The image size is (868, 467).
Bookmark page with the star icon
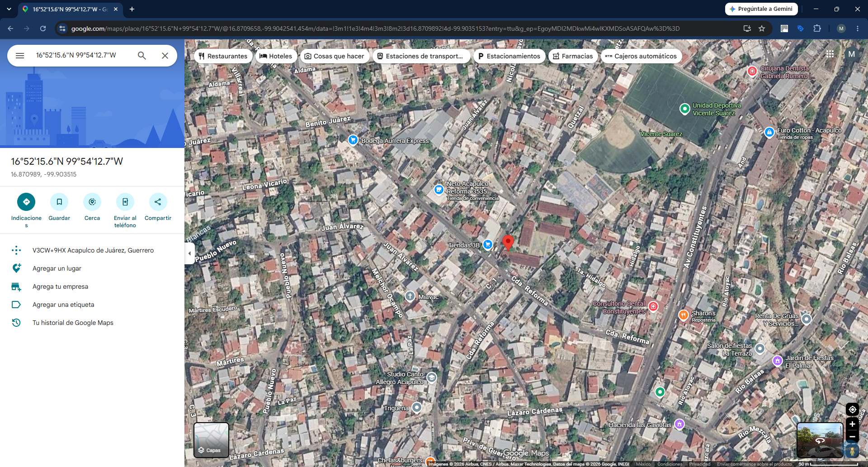click(762, 29)
